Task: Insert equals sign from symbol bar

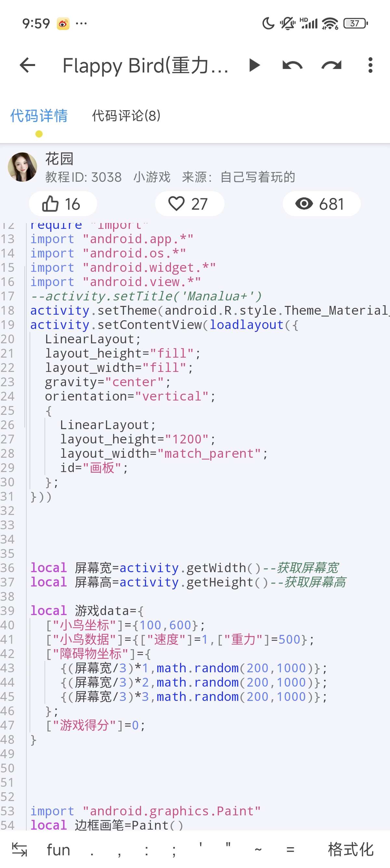Action: 290,850
